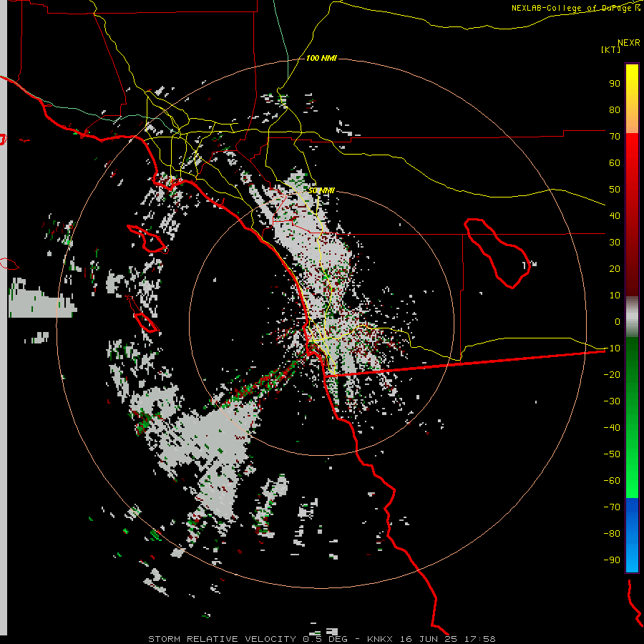Select the positive 10 knot scale value

615,296
